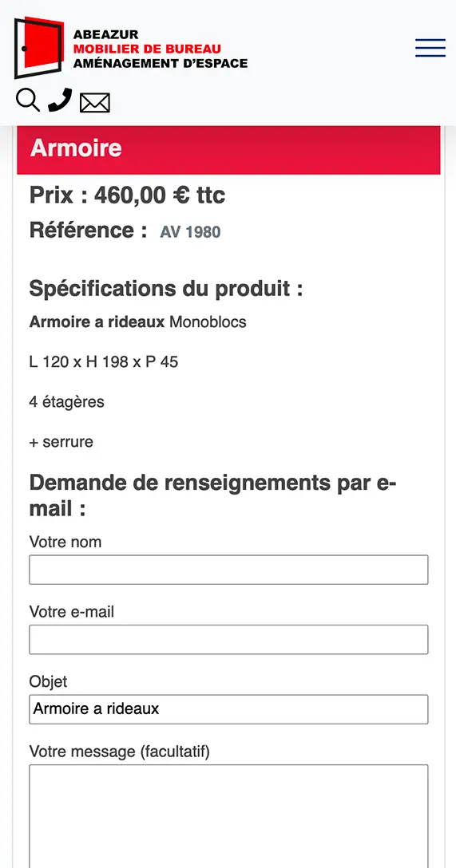This screenshot has height=868, width=456.
Task: Click the Spécifications du produit heading
Action: pos(166,289)
